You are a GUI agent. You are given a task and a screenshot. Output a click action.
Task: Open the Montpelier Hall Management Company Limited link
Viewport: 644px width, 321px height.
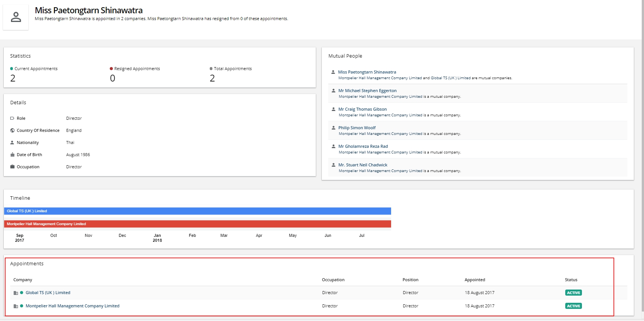tap(72, 306)
